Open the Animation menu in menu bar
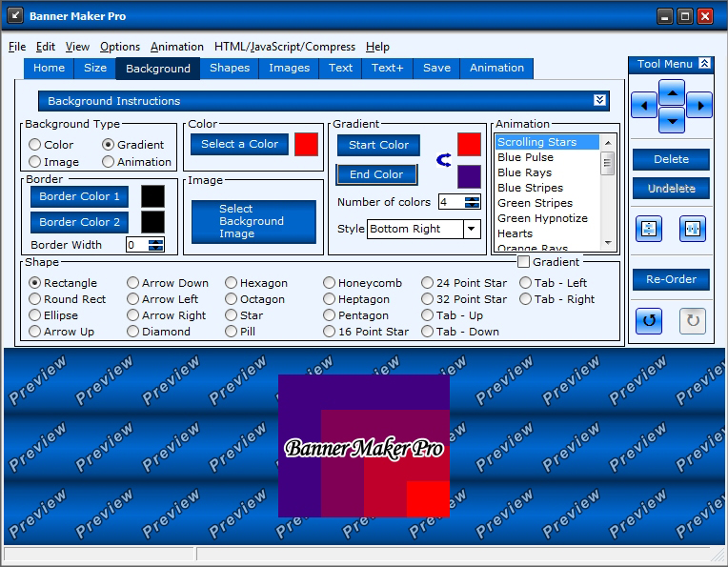The image size is (728, 567). click(177, 47)
